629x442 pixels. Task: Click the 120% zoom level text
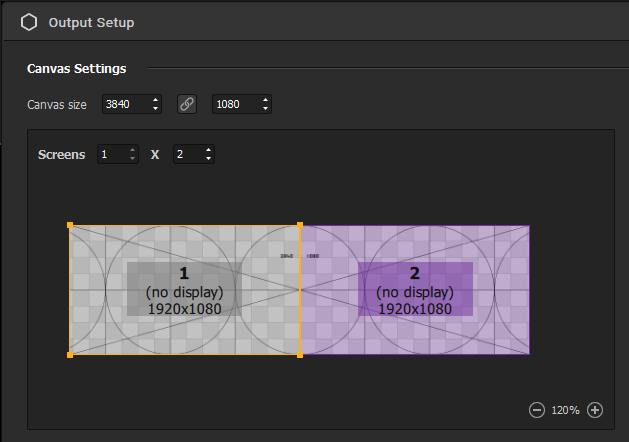coord(565,410)
